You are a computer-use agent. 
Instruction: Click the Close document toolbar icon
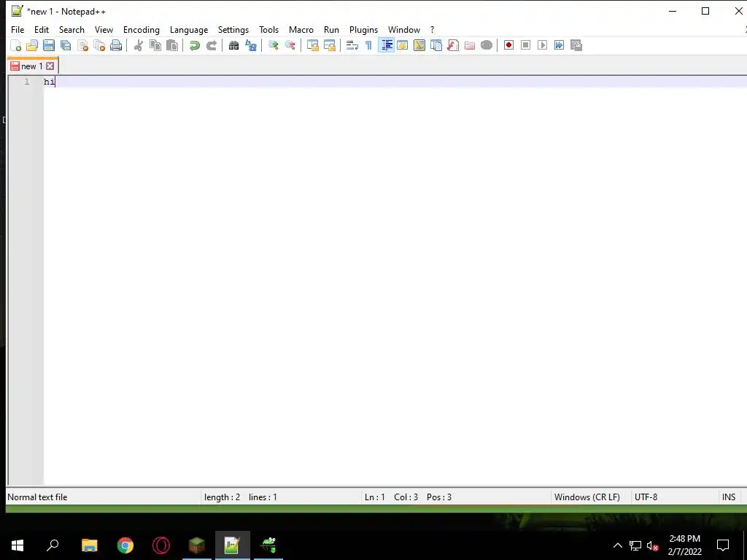click(82, 45)
